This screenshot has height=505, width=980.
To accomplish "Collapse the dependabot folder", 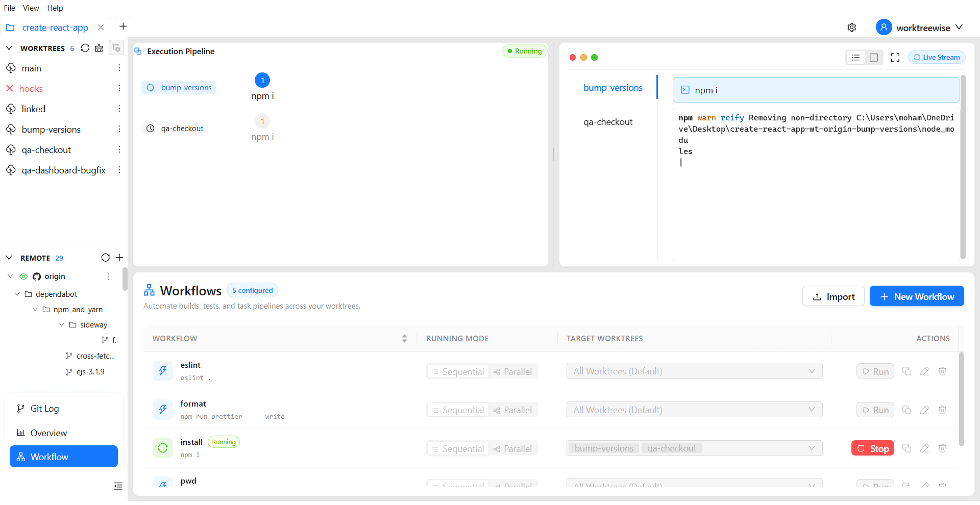I will 17,294.
